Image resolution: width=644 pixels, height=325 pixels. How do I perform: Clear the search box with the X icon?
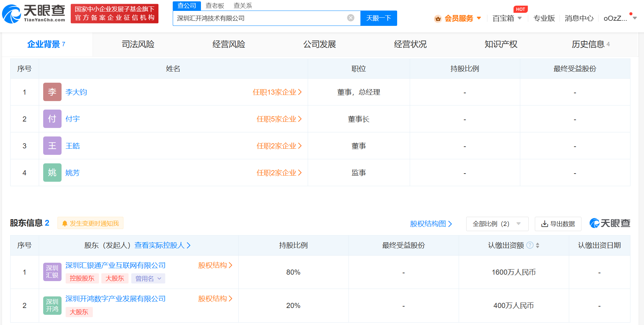[x=350, y=18]
